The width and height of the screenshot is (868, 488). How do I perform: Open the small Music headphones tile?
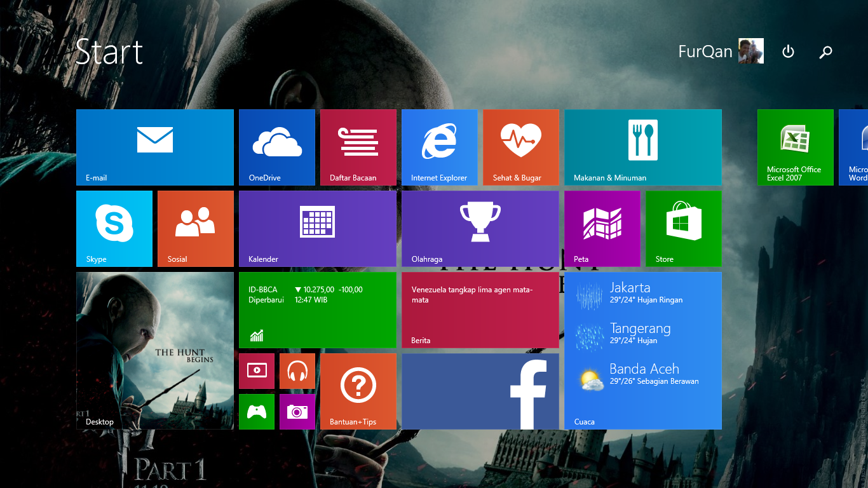[x=297, y=371]
